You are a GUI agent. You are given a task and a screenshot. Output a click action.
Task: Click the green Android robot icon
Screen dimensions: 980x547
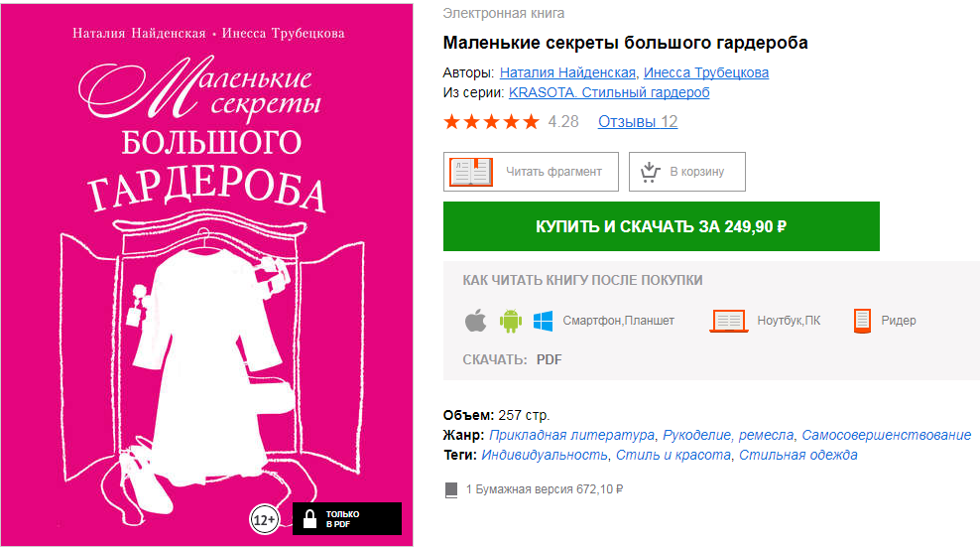coord(511,321)
